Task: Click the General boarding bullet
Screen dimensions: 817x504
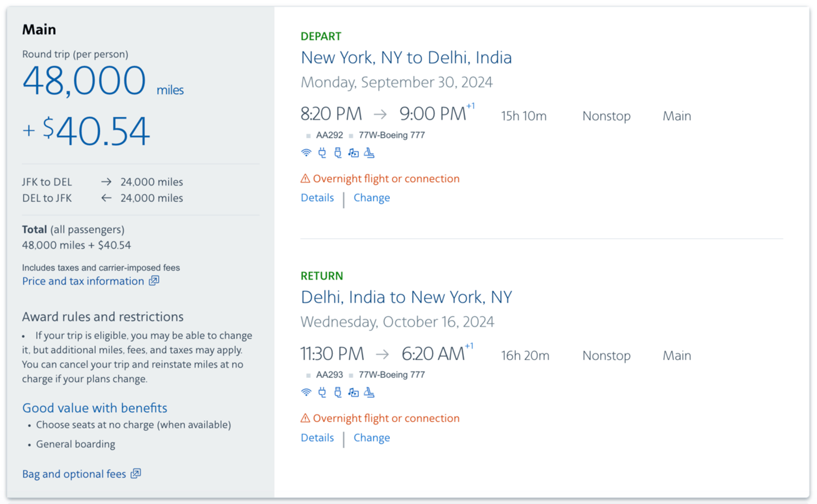Action: pos(75,444)
